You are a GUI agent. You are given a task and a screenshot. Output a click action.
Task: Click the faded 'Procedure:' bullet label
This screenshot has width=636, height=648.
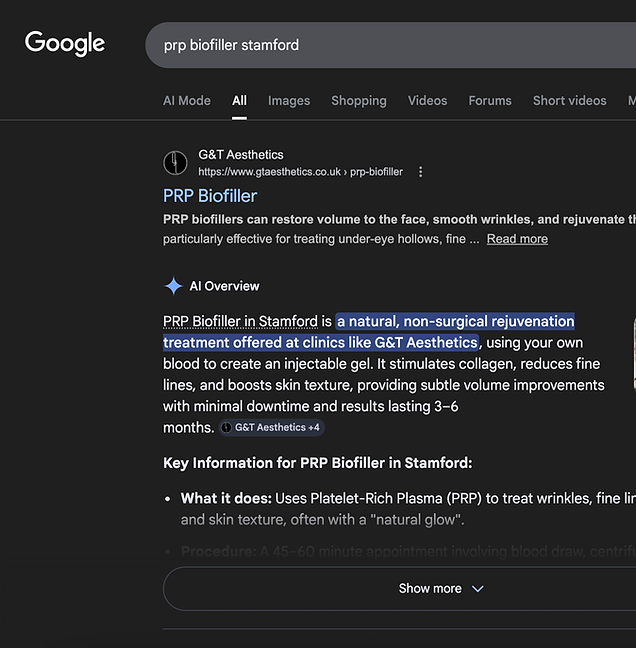219,551
